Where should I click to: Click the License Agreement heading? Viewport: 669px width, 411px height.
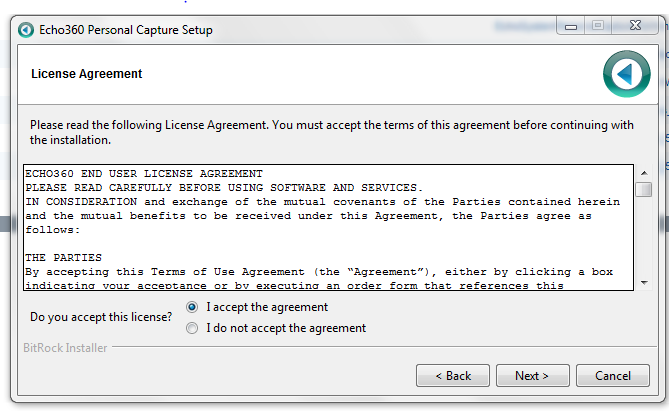(87, 74)
